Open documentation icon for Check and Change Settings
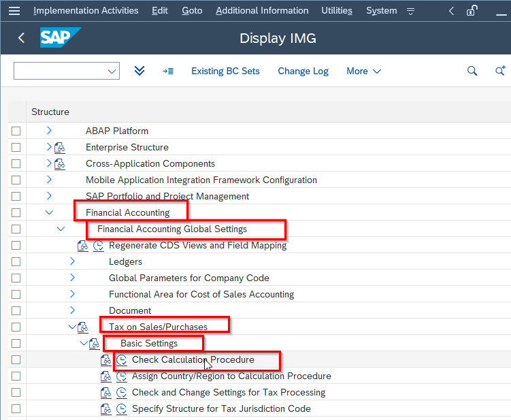This screenshot has width=511, height=420. pyautogui.click(x=105, y=392)
